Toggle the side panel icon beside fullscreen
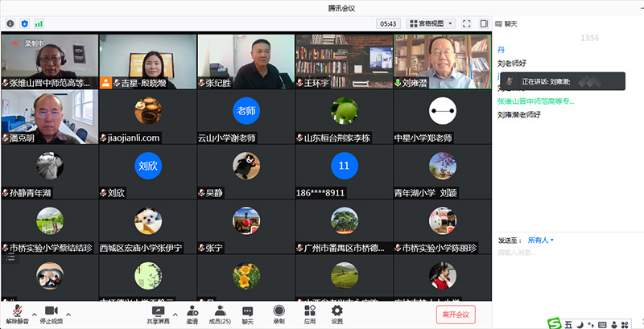Image resolution: width=644 pixels, height=329 pixels. pos(483,23)
